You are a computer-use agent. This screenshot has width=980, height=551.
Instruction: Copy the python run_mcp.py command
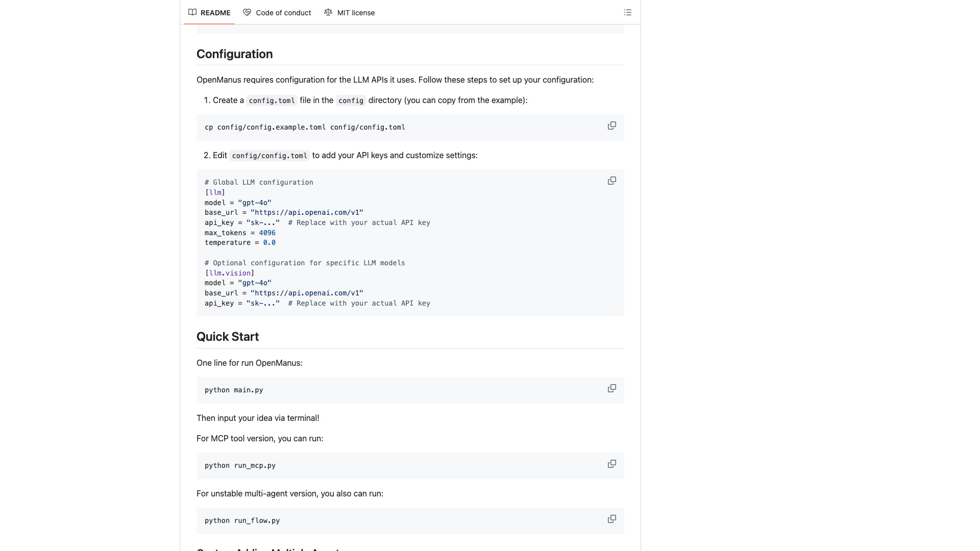(x=611, y=464)
